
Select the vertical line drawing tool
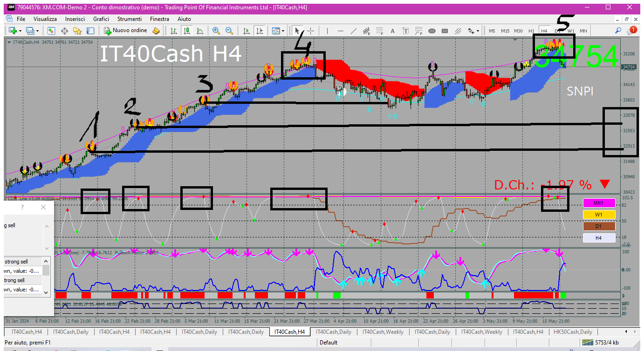pyautogui.click(x=328, y=31)
